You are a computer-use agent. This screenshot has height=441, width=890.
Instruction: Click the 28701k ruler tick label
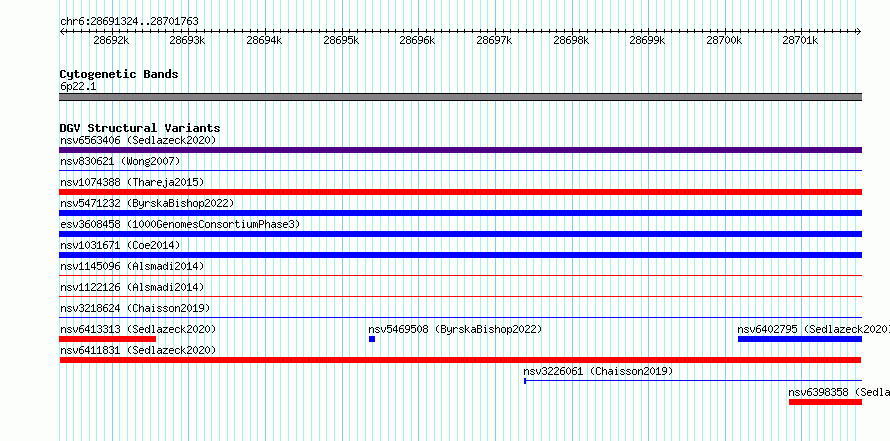point(800,40)
